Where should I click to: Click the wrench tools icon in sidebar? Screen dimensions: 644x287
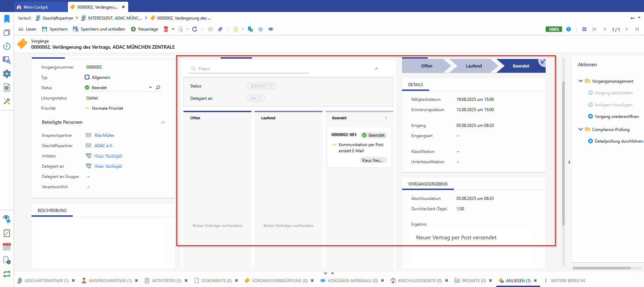pos(7,101)
